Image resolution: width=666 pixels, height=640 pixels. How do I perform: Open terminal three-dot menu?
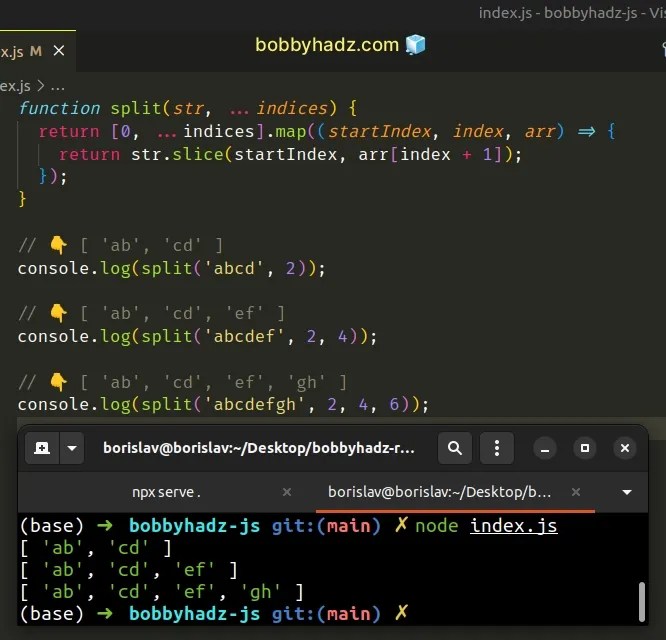(497, 448)
